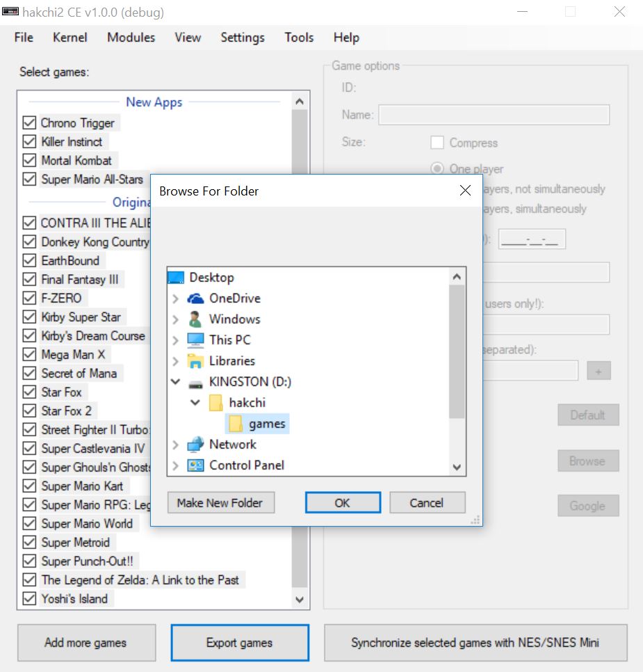Click the Add more games button
The width and height of the screenshot is (643, 672).
pos(86,643)
